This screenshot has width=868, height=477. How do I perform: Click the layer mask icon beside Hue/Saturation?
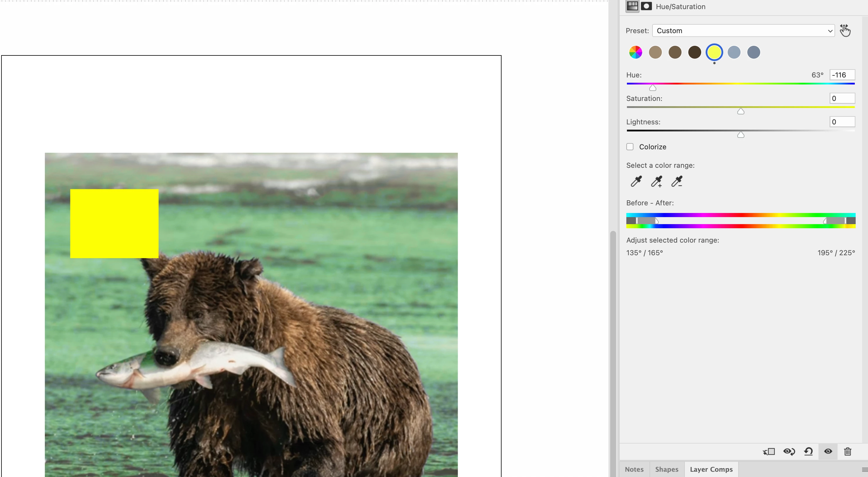pyautogui.click(x=646, y=6)
